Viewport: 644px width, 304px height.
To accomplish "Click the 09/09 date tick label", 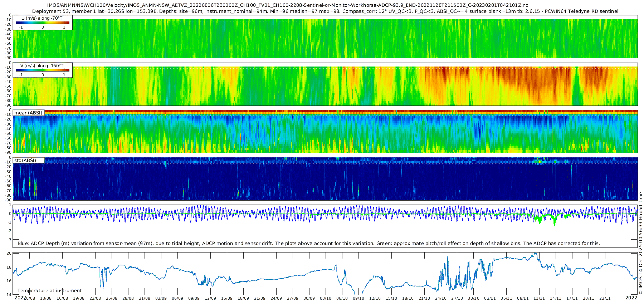I will [194, 298].
